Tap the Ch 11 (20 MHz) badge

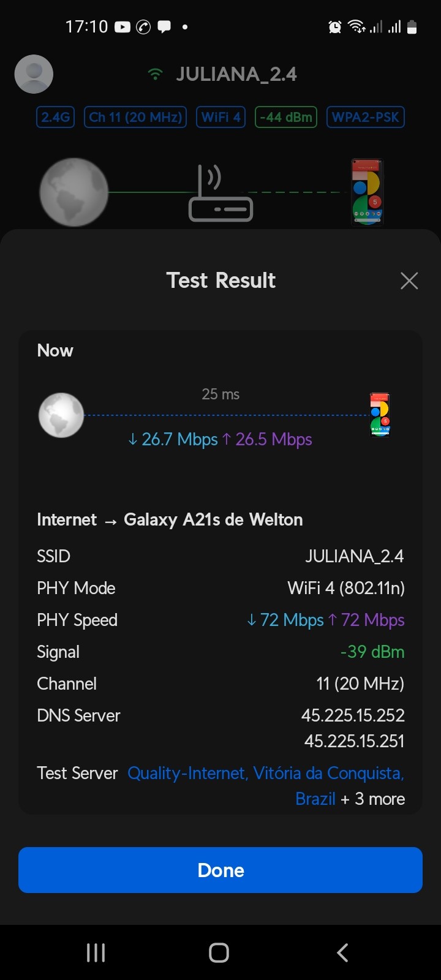tap(135, 117)
